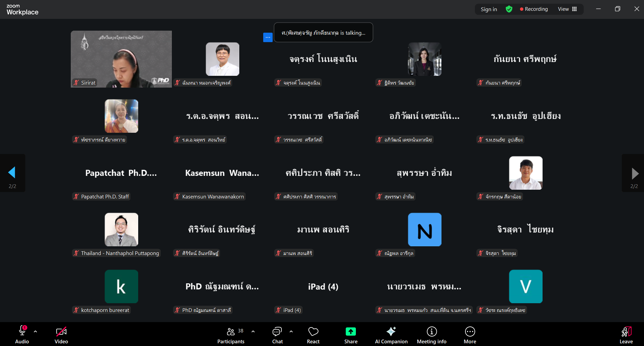
Task: Toggle the Video camera on
Action: click(x=61, y=332)
